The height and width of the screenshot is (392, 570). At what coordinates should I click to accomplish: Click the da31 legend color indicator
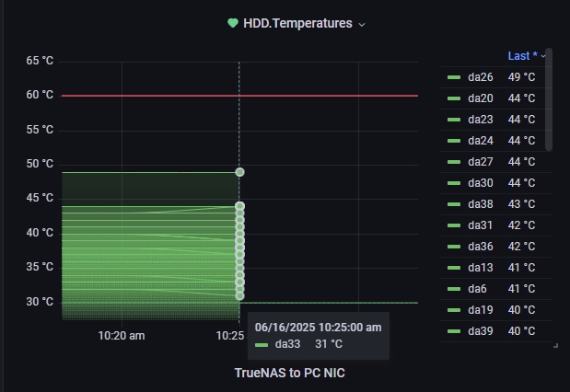pos(454,225)
